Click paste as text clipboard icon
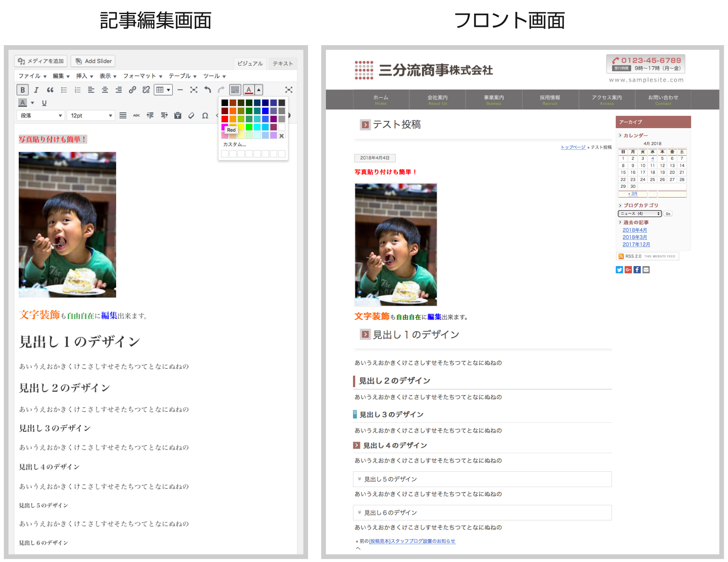 [178, 115]
